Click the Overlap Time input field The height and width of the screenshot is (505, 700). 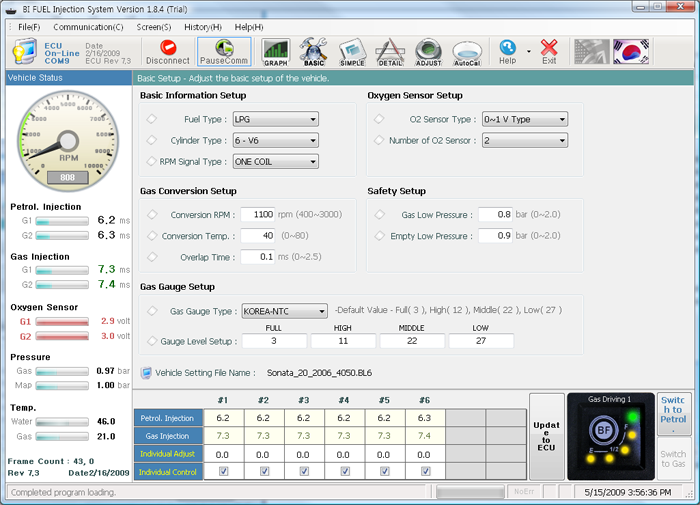258,257
